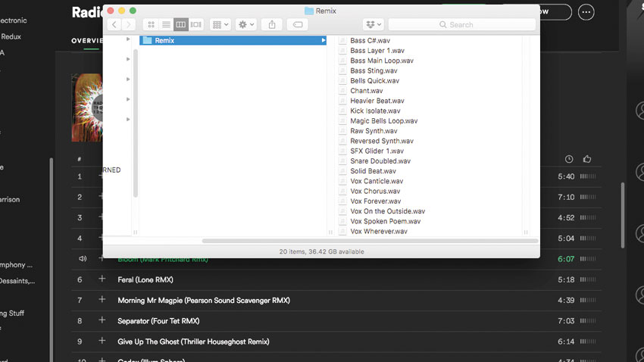Go forward in Finder
The image size is (644, 362).
click(x=129, y=25)
